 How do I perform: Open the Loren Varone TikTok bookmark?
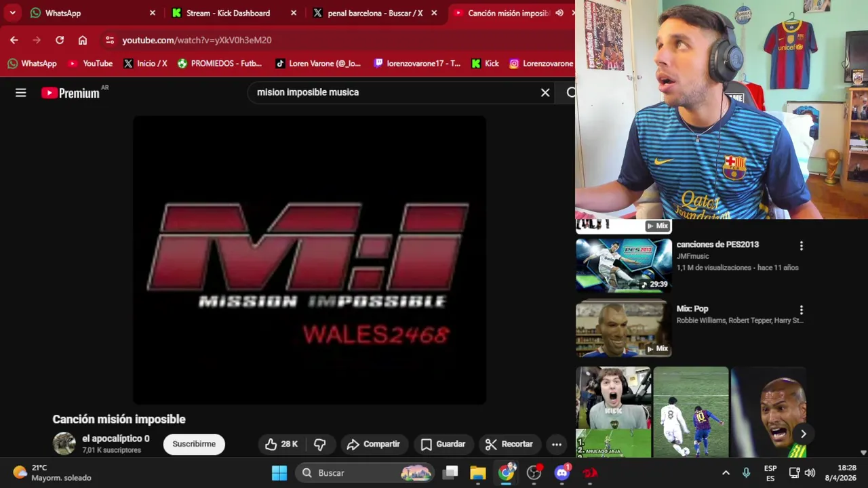pyautogui.click(x=318, y=63)
